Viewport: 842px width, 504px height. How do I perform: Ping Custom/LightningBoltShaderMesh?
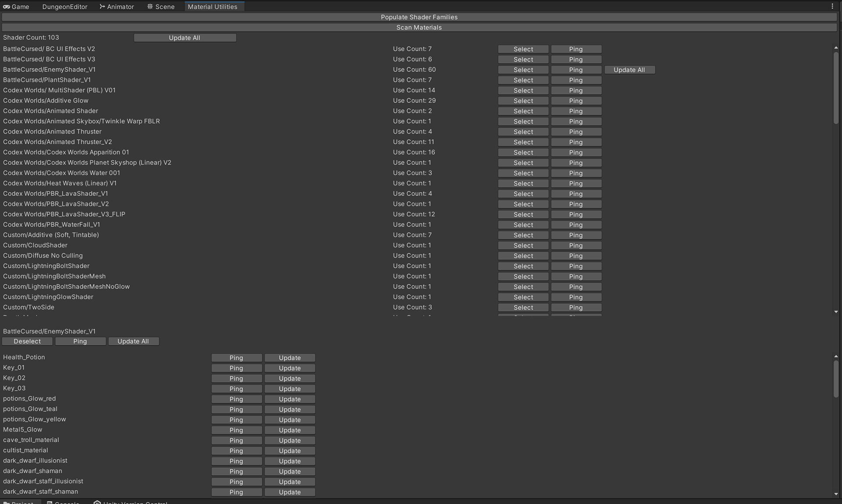pos(576,277)
